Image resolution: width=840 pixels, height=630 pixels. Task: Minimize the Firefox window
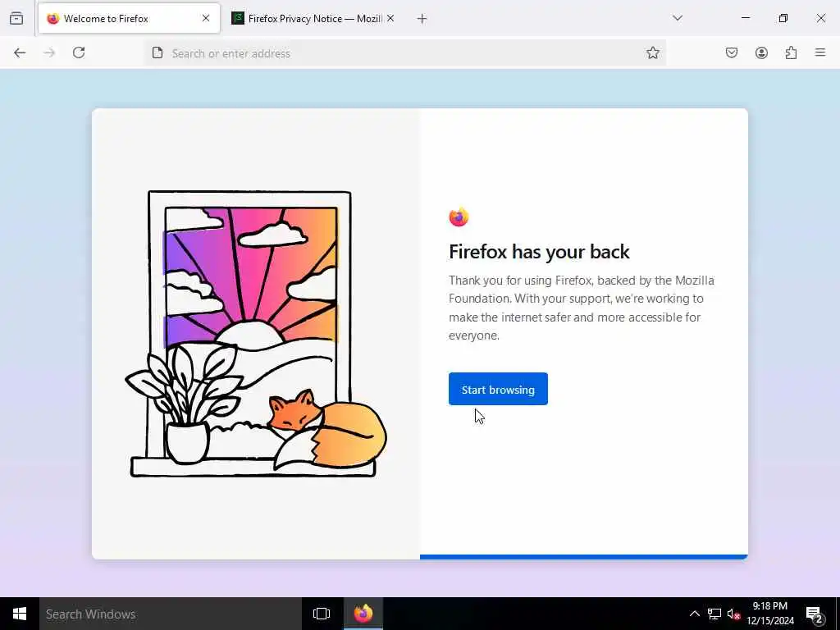pos(746,18)
